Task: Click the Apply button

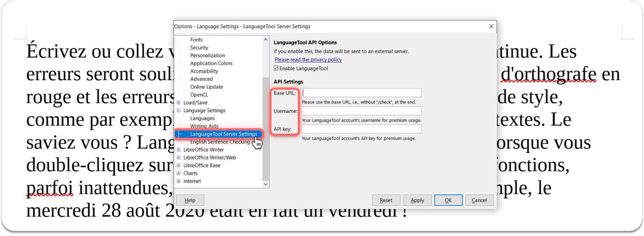Action: [417, 200]
